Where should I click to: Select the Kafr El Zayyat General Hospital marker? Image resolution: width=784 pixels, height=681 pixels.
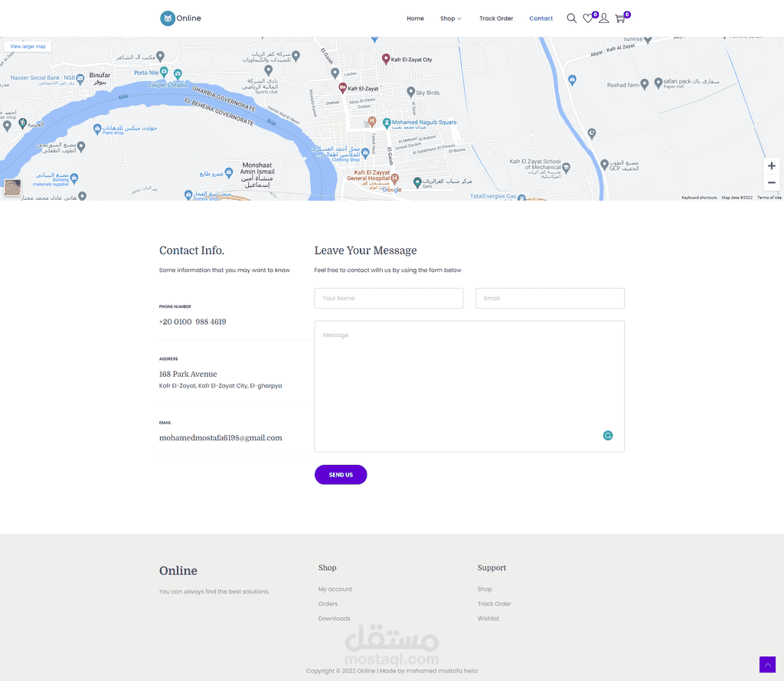[394, 178]
